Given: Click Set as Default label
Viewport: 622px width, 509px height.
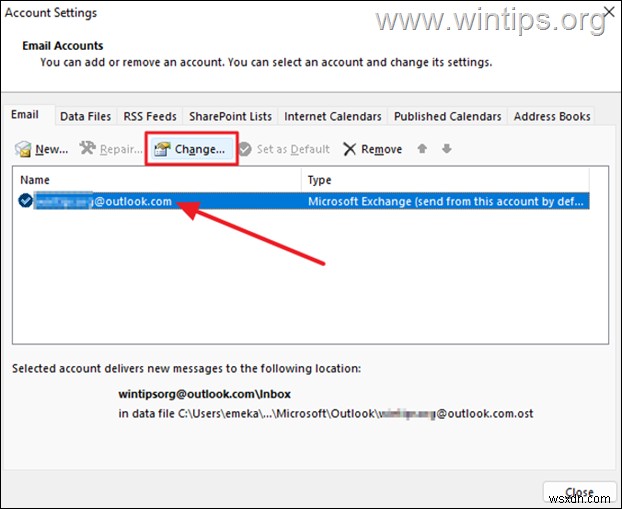Looking at the screenshot, I should (293, 149).
